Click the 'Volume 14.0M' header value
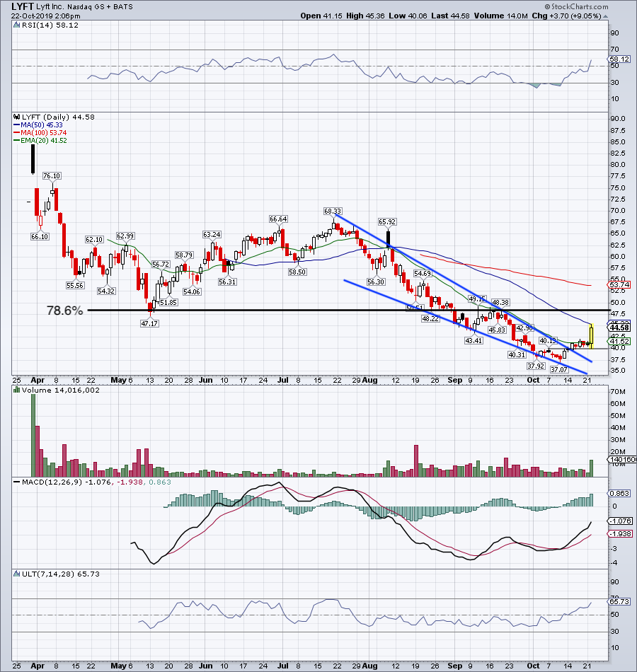 tap(500, 16)
